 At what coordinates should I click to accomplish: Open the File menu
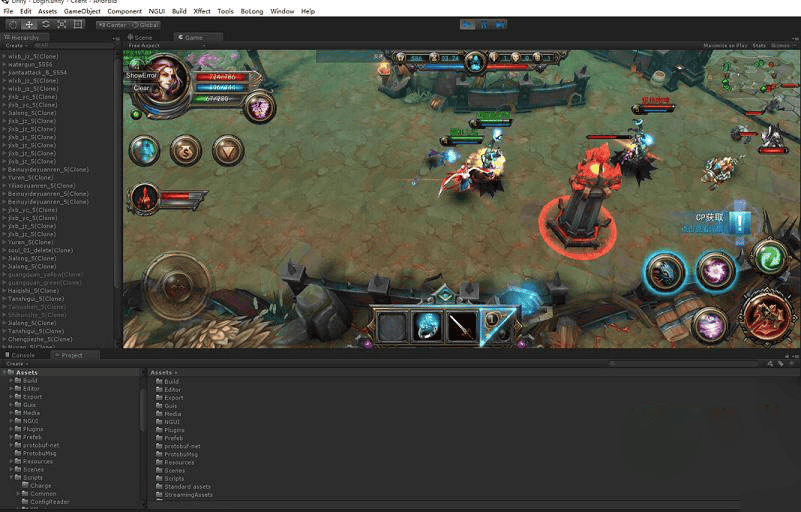click(8, 11)
